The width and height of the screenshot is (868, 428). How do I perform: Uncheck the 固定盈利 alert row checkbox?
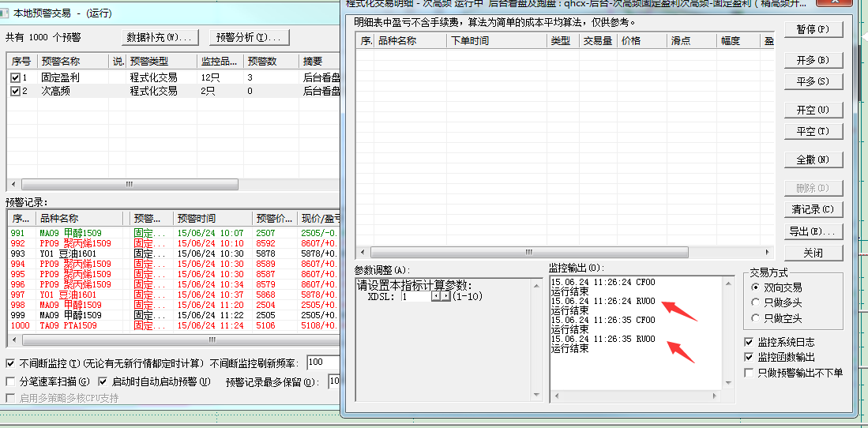[15, 78]
